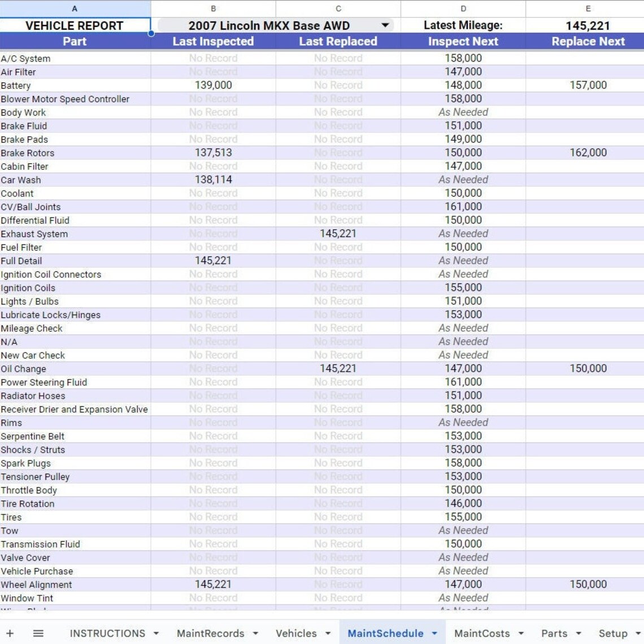This screenshot has height=644, width=644.
Task: Open the INSTRUCTIONS sheet tab dropdown arrow
Action: [155, 633]
